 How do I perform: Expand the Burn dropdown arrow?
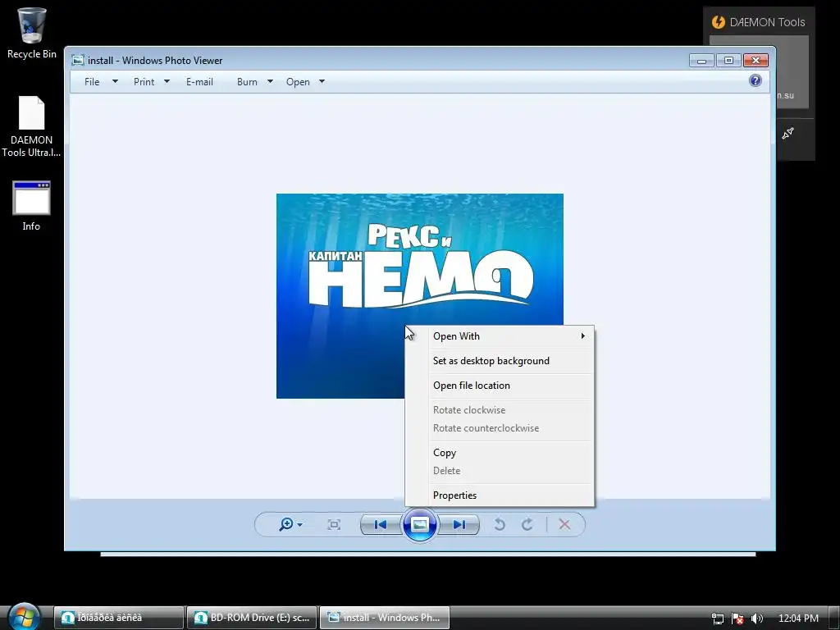[270, 81]
